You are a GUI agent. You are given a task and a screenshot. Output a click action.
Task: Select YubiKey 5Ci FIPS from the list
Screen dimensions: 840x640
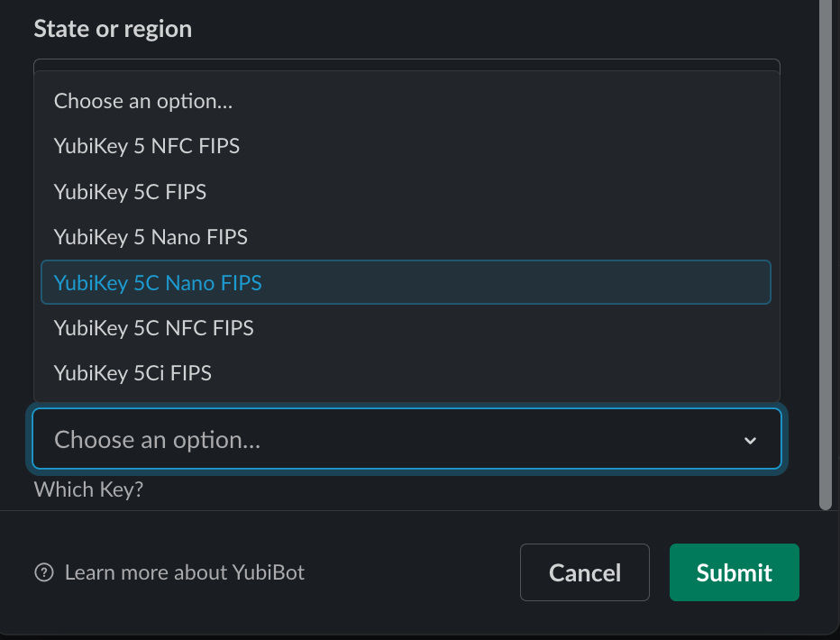[x=132, y=373]
